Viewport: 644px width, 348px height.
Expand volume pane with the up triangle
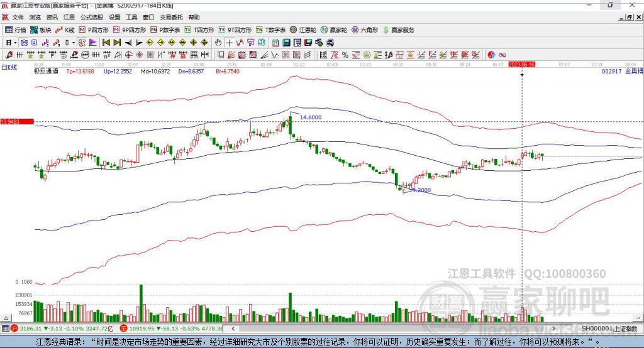pyautogui.click(x=6, y=318)
